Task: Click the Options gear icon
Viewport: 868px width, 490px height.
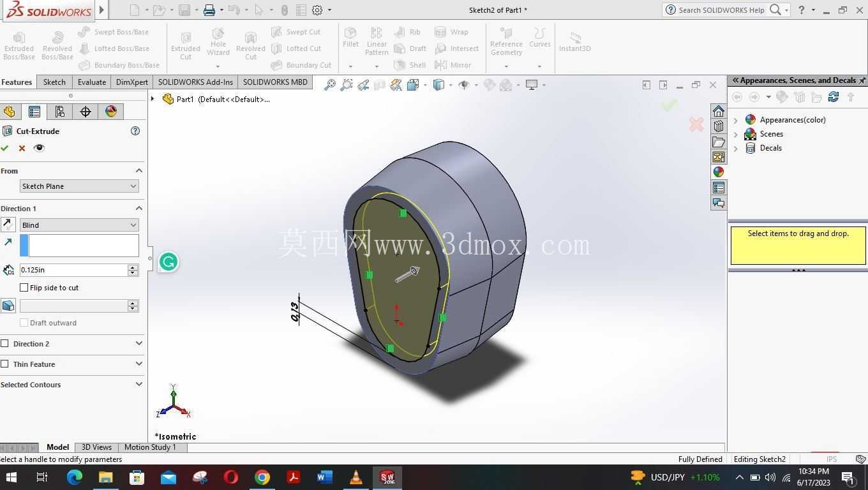Action: [x=317, y=10]
